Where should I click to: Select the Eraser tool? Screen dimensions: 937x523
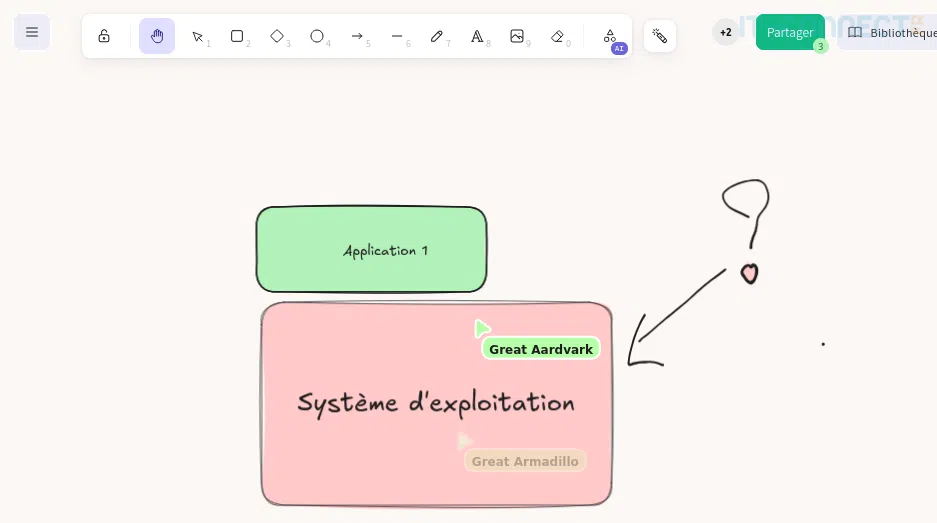558,36
